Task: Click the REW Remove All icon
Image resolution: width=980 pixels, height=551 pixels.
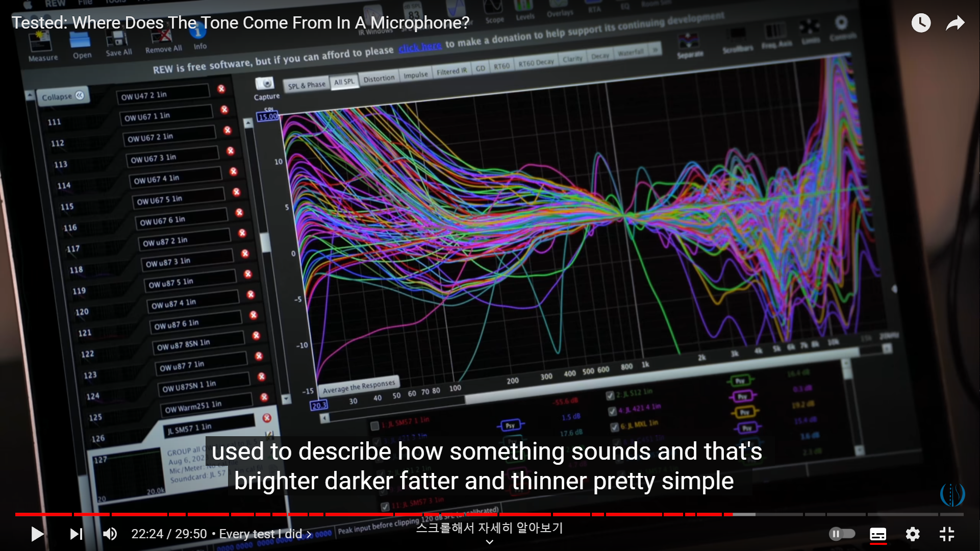Action: coord(163,41)
